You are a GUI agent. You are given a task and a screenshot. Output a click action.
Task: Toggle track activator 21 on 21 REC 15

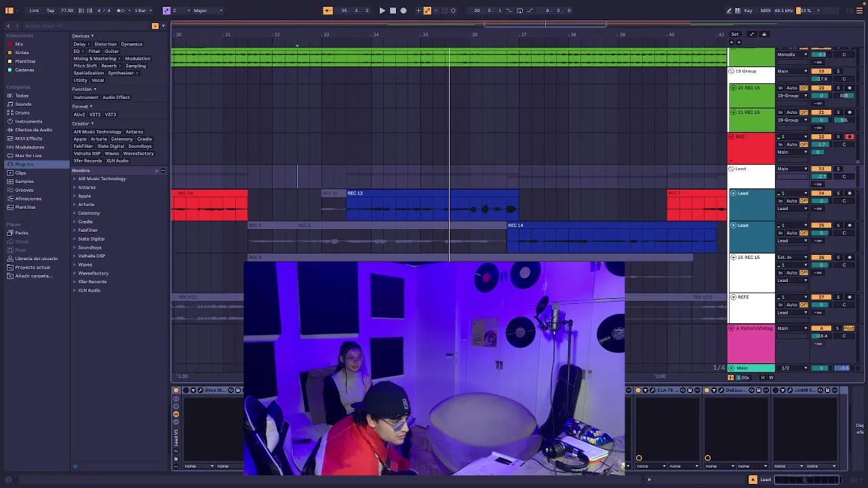click(x=821, y=113)
